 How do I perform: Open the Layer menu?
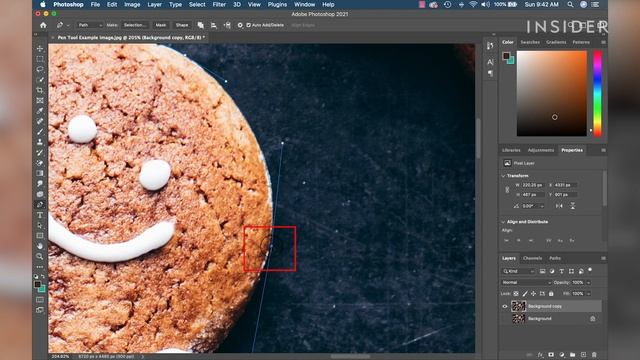click(x=154, y=4)
